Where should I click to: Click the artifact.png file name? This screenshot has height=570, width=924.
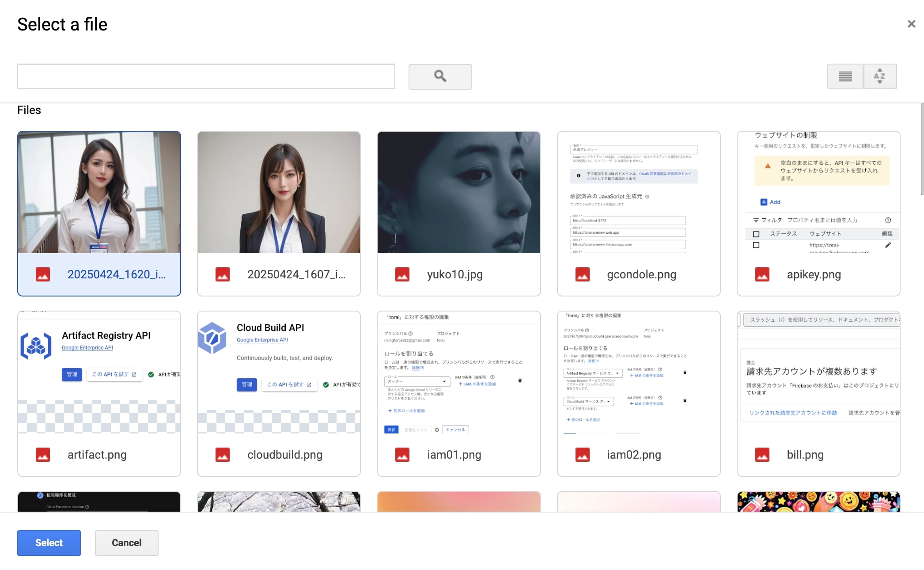pos(97,455)
